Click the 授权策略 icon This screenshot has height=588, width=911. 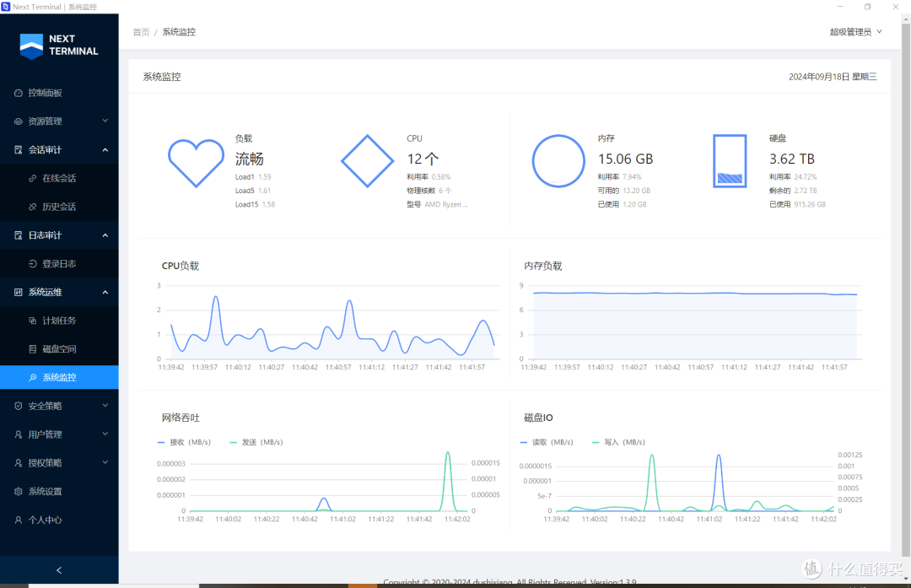[x=19, y=463]
